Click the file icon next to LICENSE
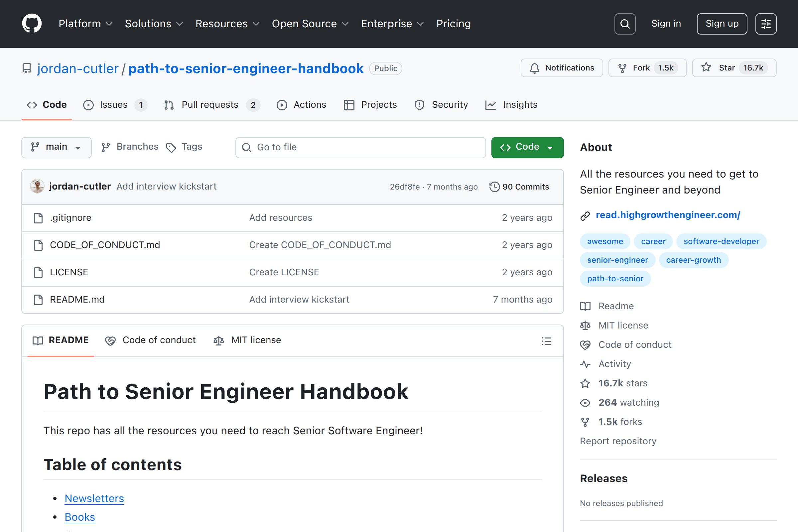 click(x=38, y=272)
